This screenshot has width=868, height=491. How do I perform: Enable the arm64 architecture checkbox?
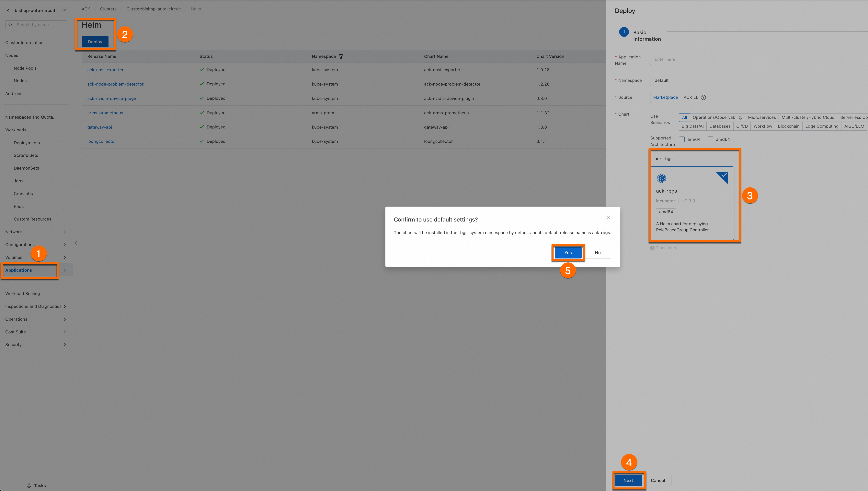[682, 139]
